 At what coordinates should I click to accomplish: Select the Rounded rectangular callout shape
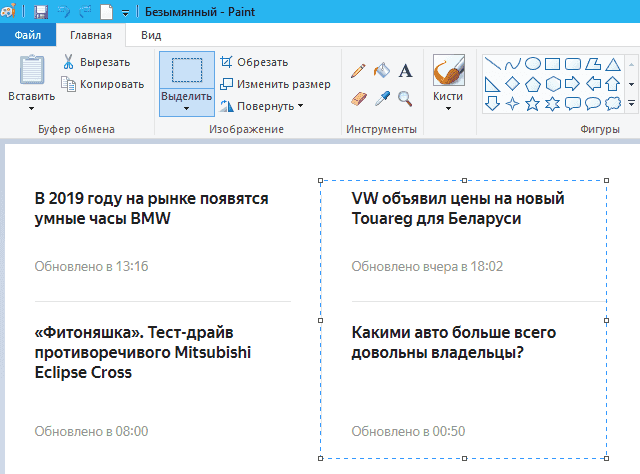573,104
